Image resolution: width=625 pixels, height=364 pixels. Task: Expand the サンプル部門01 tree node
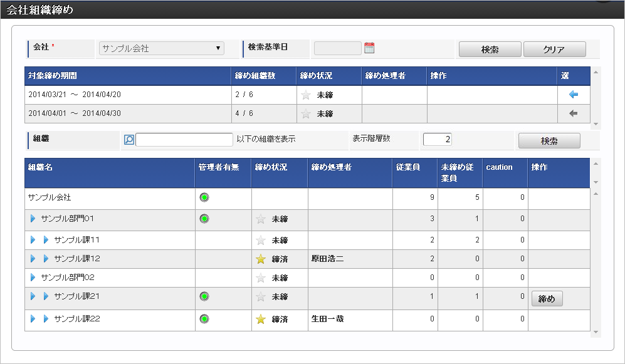click(33, 219)
